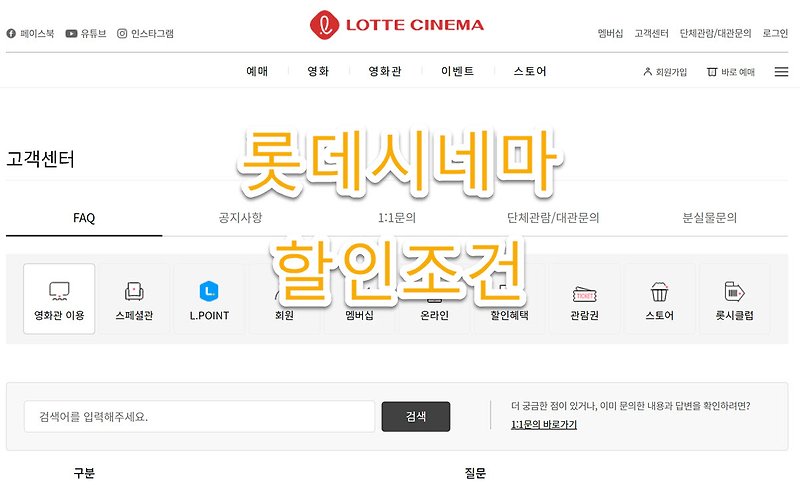
Task: Switch to the 단체관람/대관문의 tab
Action: click(553, 218)
